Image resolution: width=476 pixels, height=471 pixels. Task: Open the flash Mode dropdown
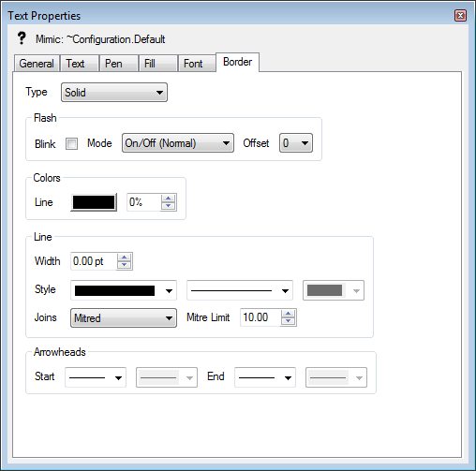tap(178, 143)
